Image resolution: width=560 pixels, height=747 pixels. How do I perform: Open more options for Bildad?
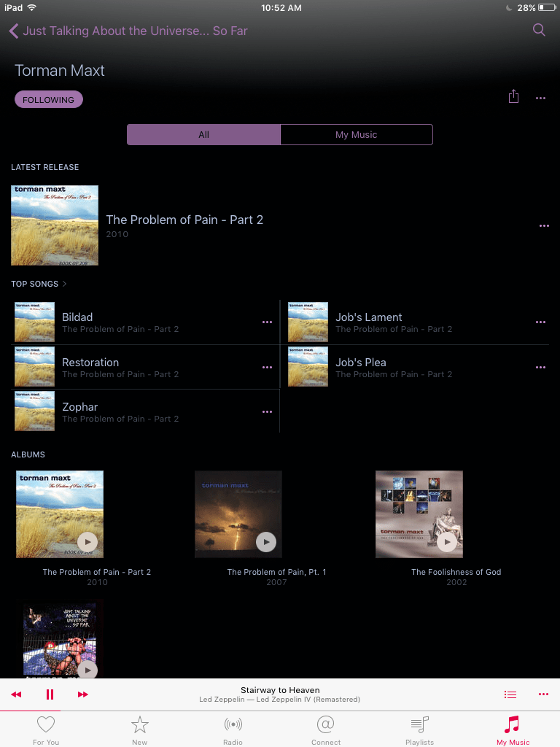coord(267,322)
